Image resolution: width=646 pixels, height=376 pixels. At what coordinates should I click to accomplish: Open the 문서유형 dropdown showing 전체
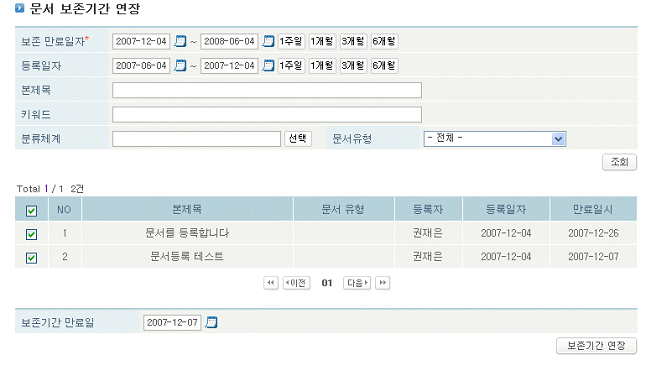(495, 139)
